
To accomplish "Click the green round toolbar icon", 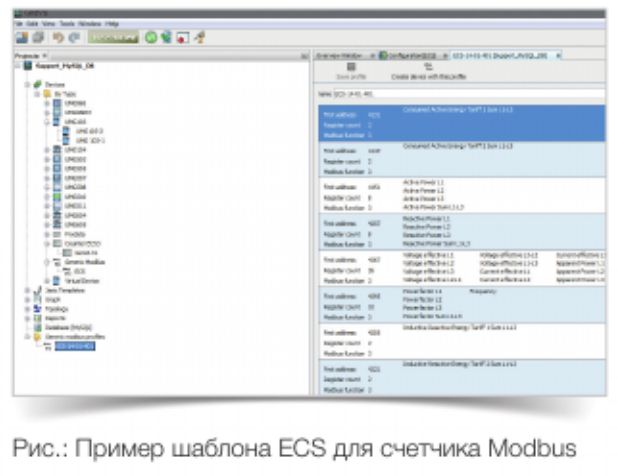I will pyautogui.click(x=149, y=37).
